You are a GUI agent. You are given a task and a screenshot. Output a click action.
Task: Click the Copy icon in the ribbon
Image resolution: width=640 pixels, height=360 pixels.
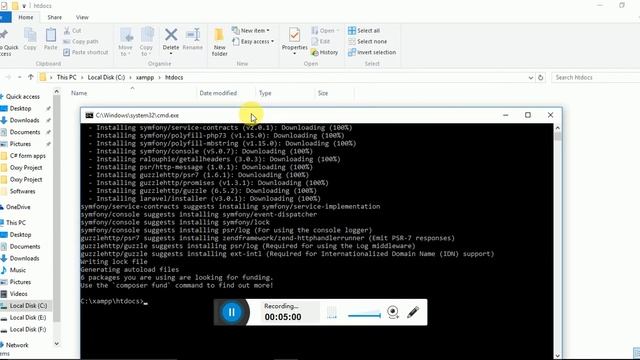point(30,39)
